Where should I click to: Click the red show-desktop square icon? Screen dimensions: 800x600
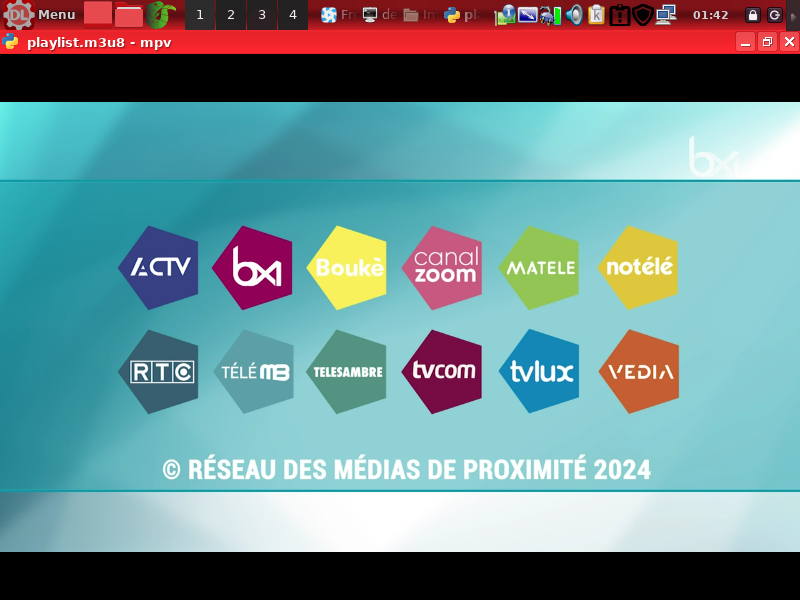click(98, 14)
